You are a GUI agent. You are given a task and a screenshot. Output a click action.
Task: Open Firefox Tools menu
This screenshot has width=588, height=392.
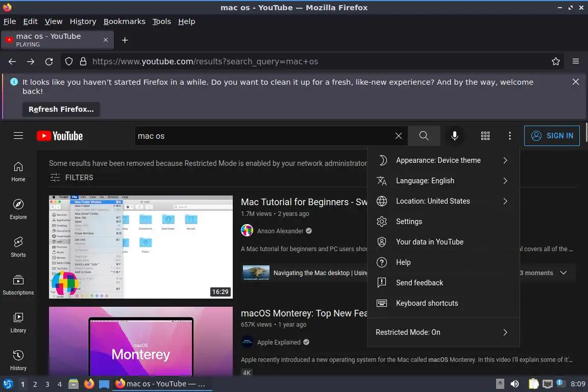(162, 21)
